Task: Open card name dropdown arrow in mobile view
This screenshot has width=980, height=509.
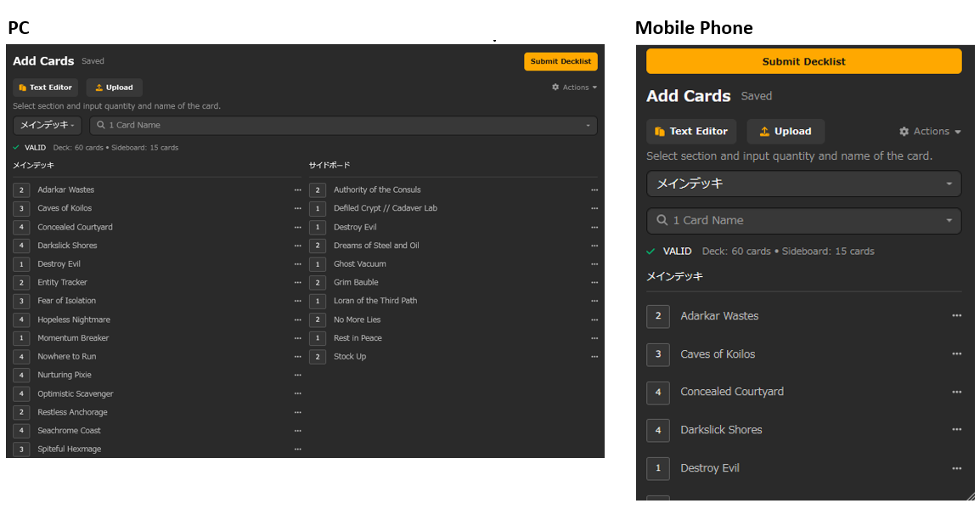Action: click(949, 221)
